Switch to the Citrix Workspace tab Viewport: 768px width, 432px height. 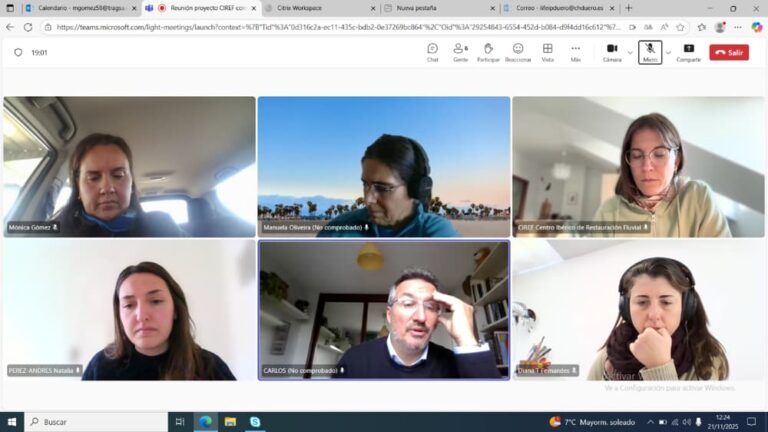[x=320, y=8]
